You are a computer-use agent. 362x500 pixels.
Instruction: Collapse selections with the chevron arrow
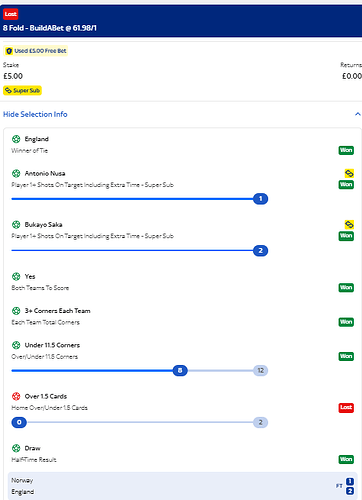pos(358,114)
